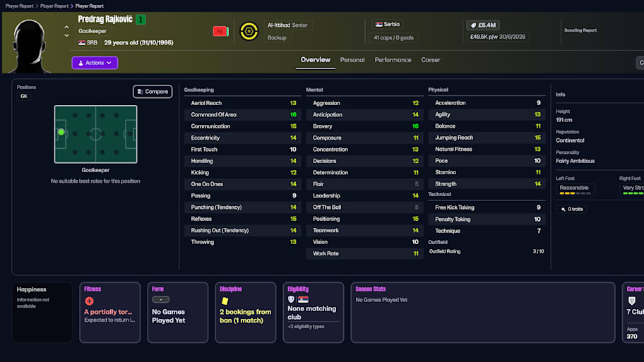Click the Aerial Reach attribute row
644x362 pixels.
243,104
